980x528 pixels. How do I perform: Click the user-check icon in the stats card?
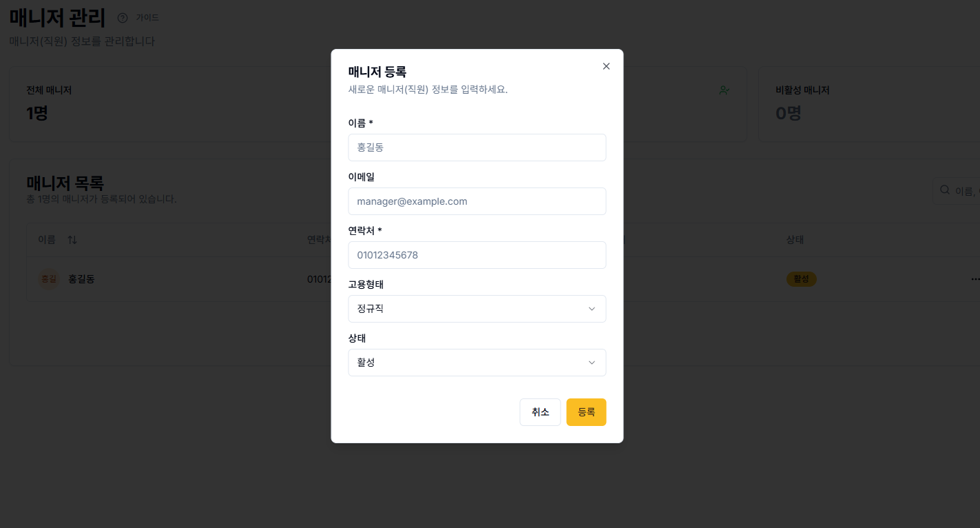pyautogui.click(x=724, y=90)
